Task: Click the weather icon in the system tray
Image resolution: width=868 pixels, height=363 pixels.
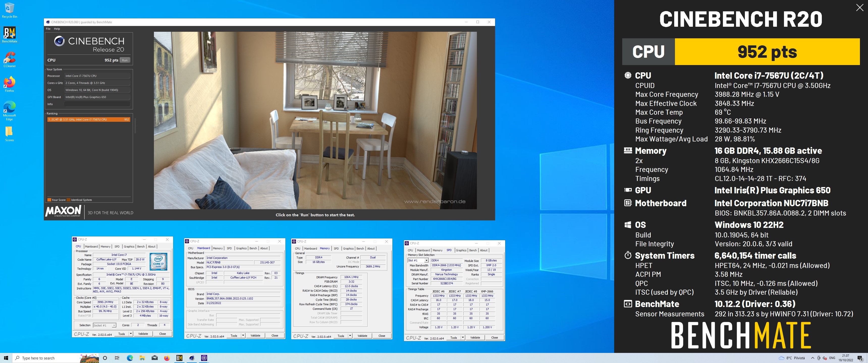Action: click(781, 358)
